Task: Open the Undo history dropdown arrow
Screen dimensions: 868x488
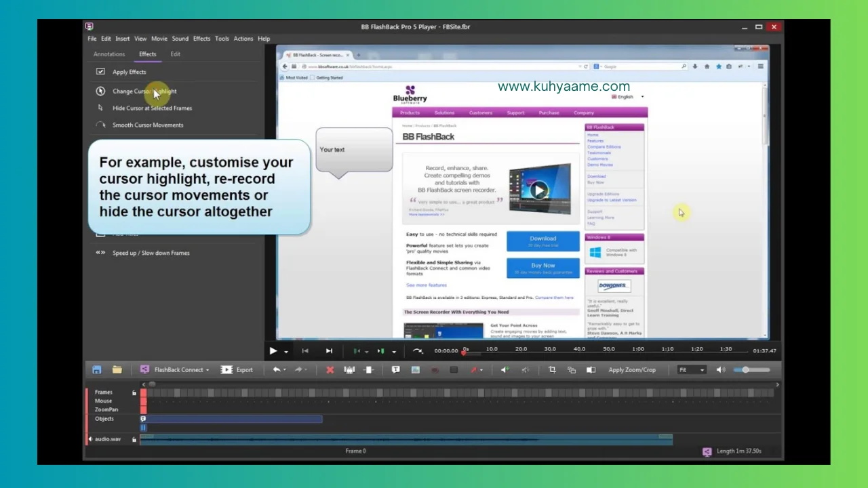Action: pyautogui.click(x=284, y=370)
